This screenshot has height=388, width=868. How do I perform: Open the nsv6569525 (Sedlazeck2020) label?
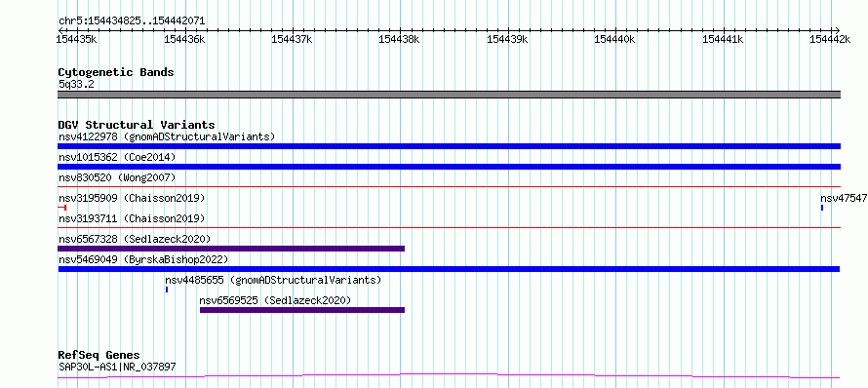pyautogui.click(x=276, y=300)
